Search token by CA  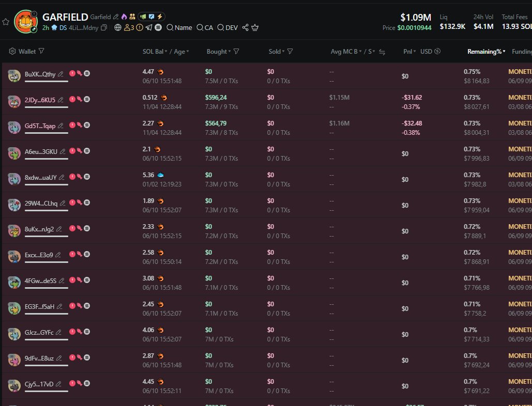[x=205, y=27]
